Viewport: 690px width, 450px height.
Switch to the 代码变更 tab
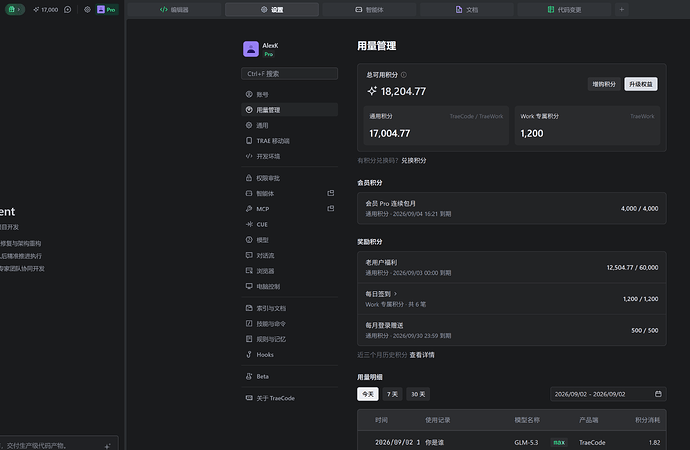pos(565,9)
